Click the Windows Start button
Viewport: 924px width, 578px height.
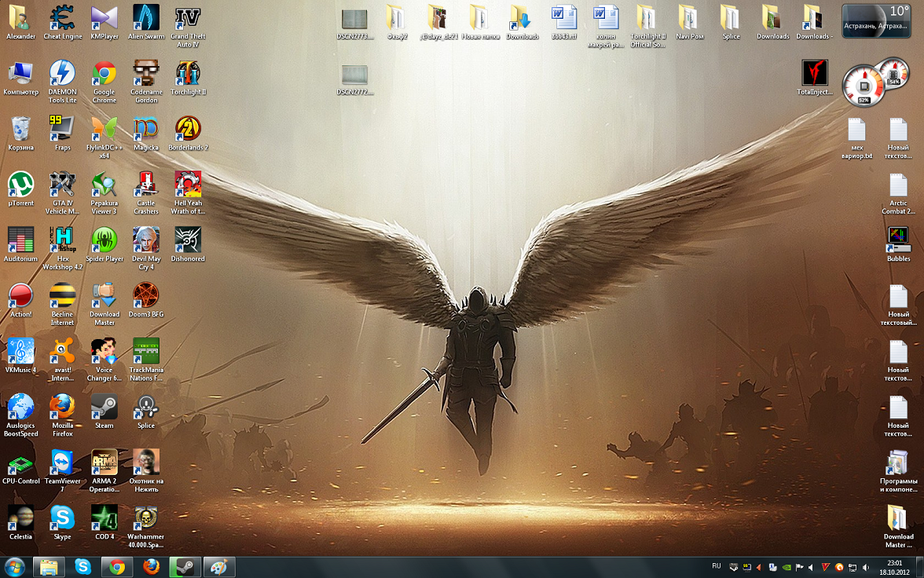pyautogui.click(x=14, y=568)
